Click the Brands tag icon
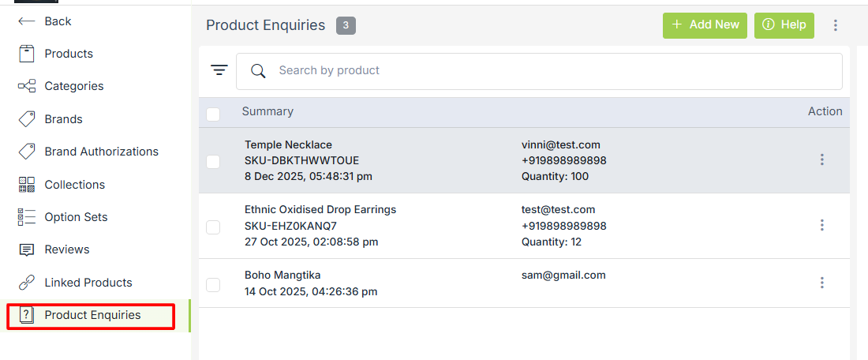Viewport: 868px width, 360px height. [x=27, y=119]
